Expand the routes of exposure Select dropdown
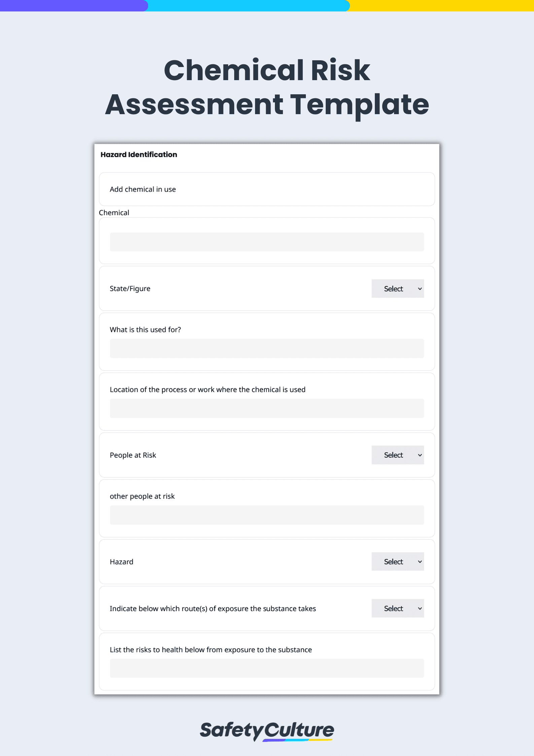 pos(397,609)
